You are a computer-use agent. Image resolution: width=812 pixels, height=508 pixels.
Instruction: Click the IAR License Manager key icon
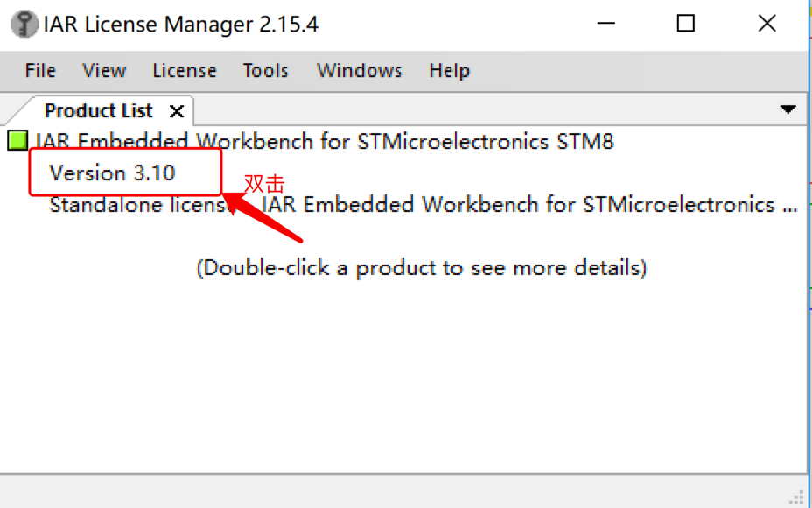tap(25, 24)
